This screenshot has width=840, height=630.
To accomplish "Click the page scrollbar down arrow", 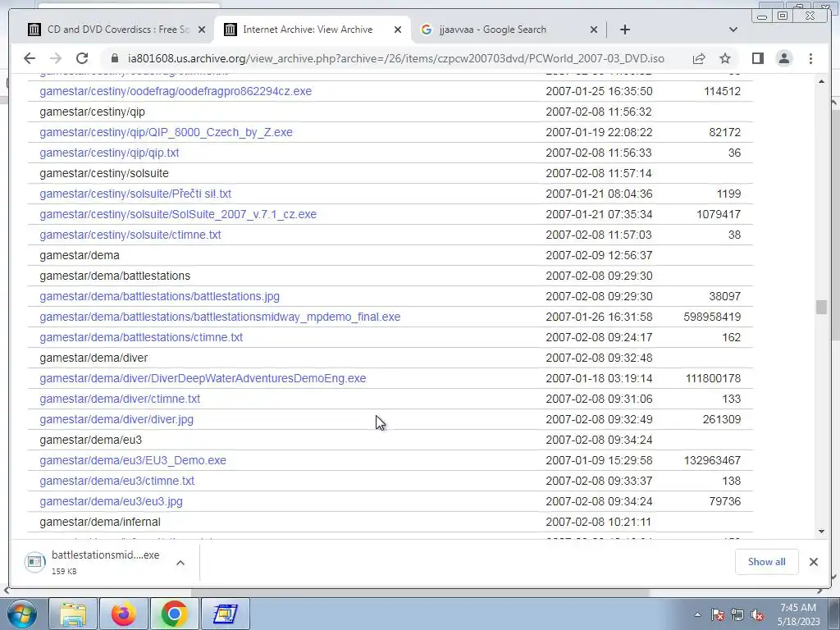I will [822, 532].
